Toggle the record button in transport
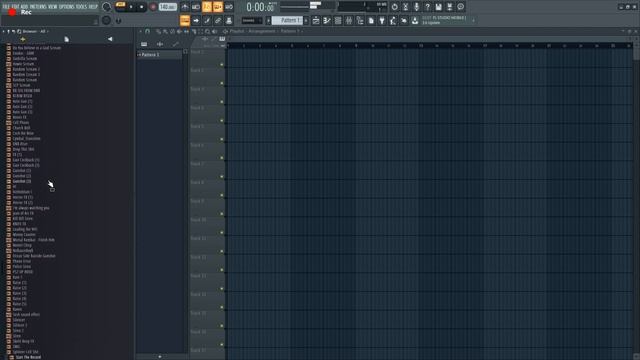 click(153, 7)
